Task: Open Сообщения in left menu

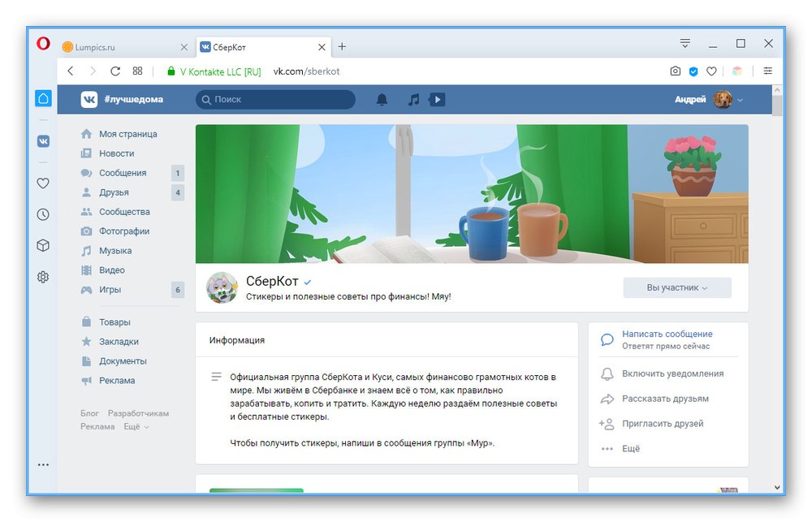Action: click(x=123, y=173)
